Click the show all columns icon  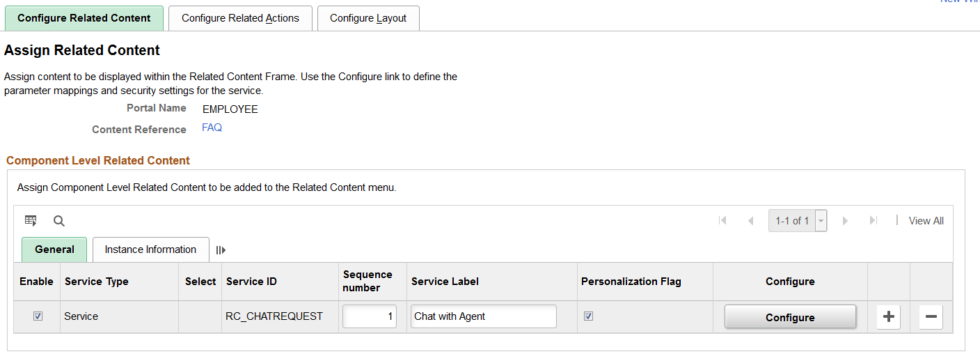tap(221, 249)
